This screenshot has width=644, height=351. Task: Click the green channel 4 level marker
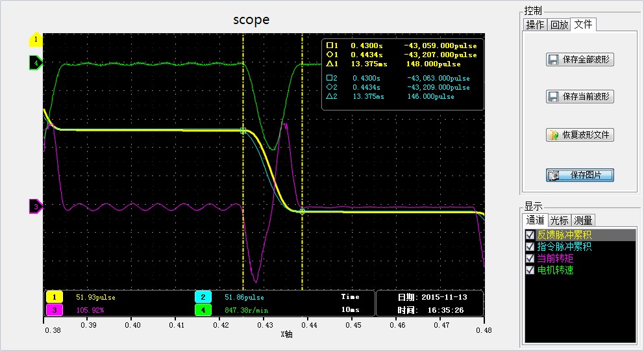35,63
